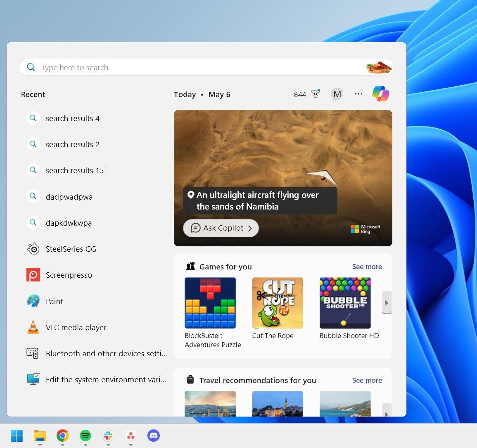Click the right arrow on Travel carousel
Screen dimensions: 477x448
387,413
